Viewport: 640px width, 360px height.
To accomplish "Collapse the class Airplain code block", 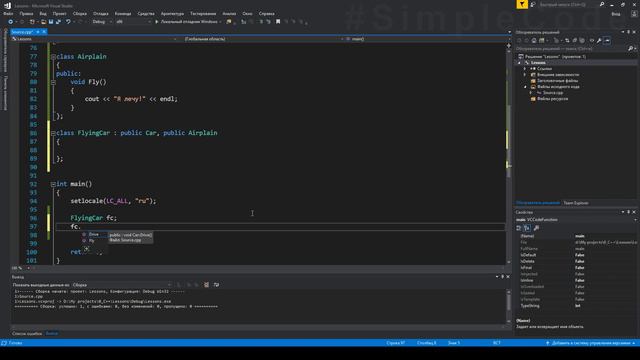I will [53, 57].
